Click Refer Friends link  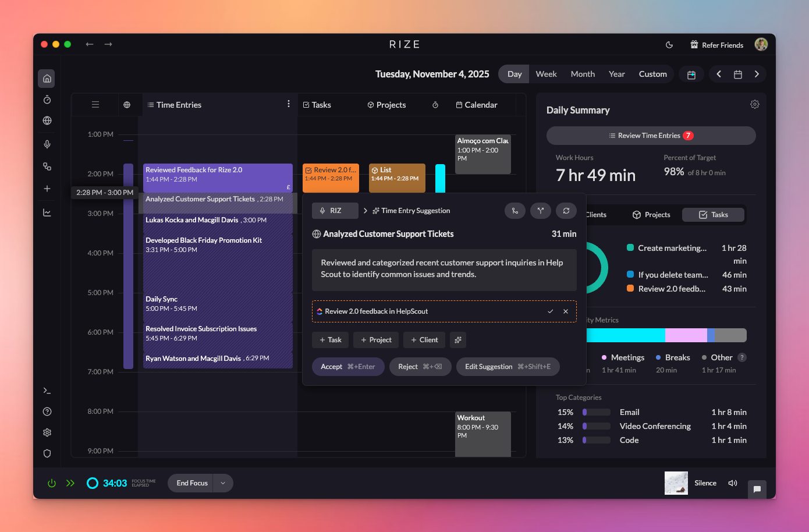point(716,45)
